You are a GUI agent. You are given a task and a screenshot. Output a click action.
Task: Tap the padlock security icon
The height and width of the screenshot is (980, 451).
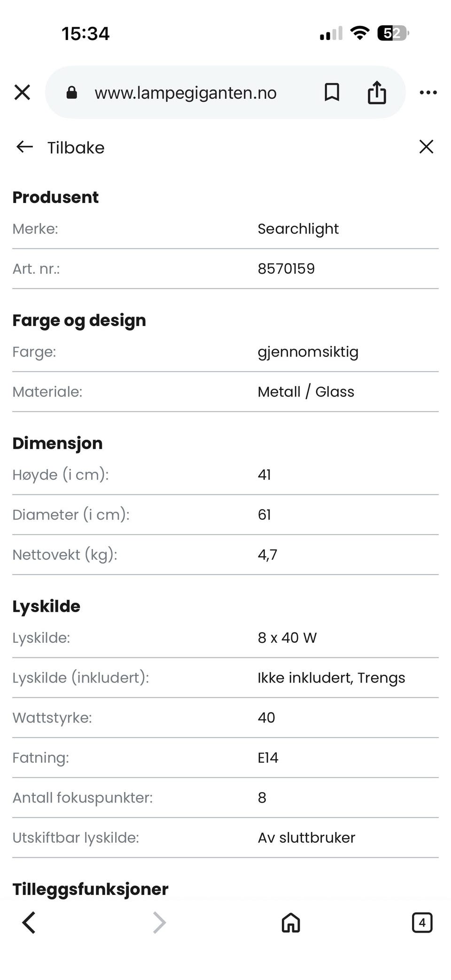71,93
